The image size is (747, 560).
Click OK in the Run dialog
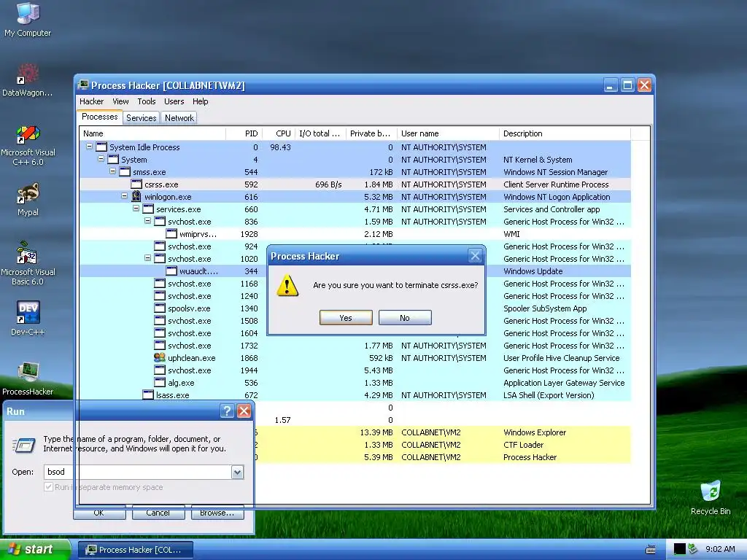99,513
